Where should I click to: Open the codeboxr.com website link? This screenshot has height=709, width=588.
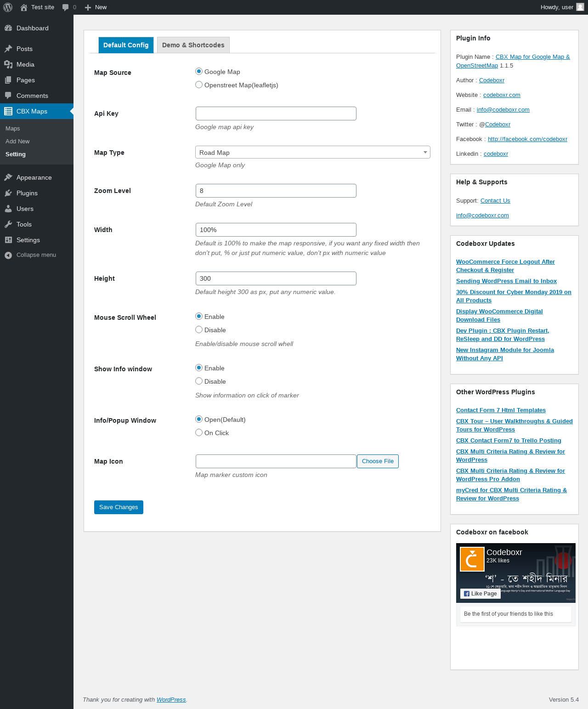pos(502,95)
